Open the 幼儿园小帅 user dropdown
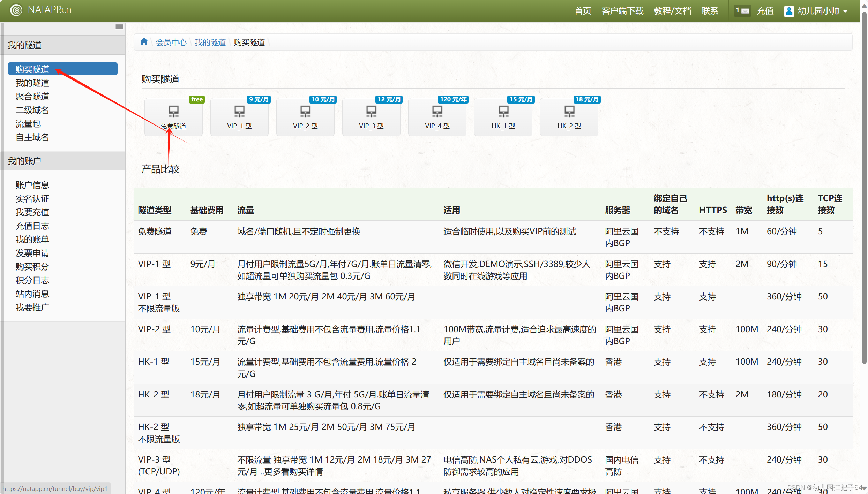This screenshot has width=868, height=494. click(816, 11)
